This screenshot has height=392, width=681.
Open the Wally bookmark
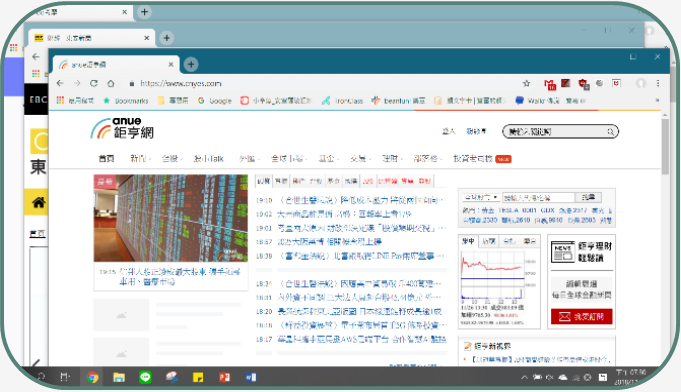(x=537, y=101)
